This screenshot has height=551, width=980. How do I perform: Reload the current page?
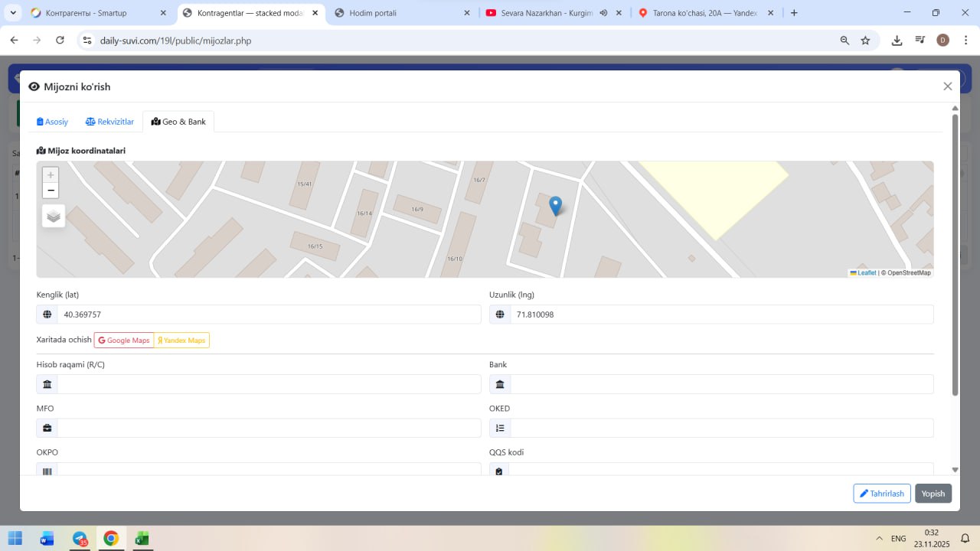coord(60,41)
